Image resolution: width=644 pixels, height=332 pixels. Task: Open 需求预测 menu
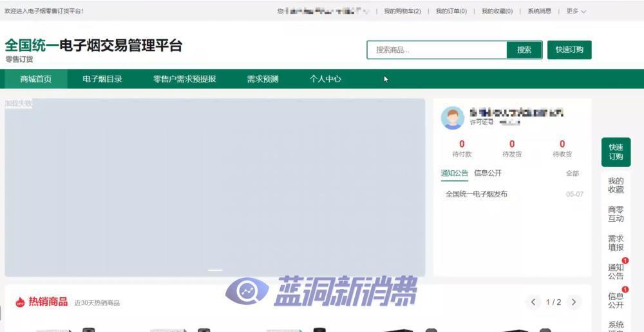(x=263, y=79)
